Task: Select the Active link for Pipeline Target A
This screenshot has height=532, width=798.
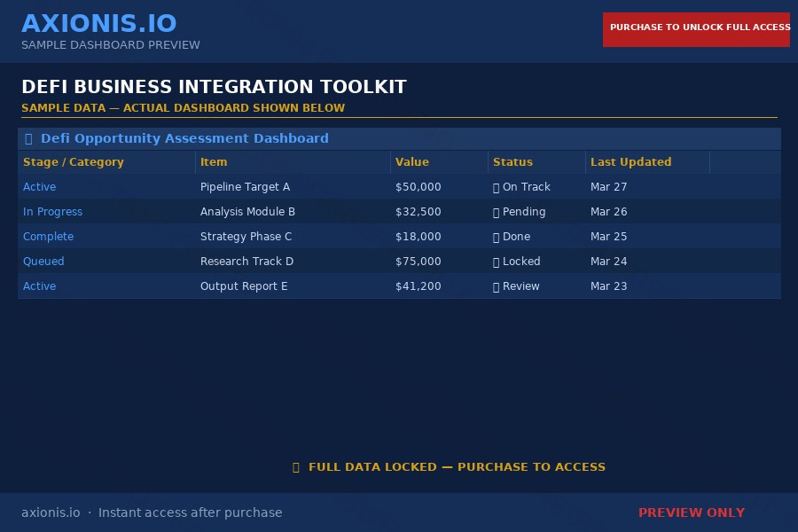Action: (x=40, y=187)
